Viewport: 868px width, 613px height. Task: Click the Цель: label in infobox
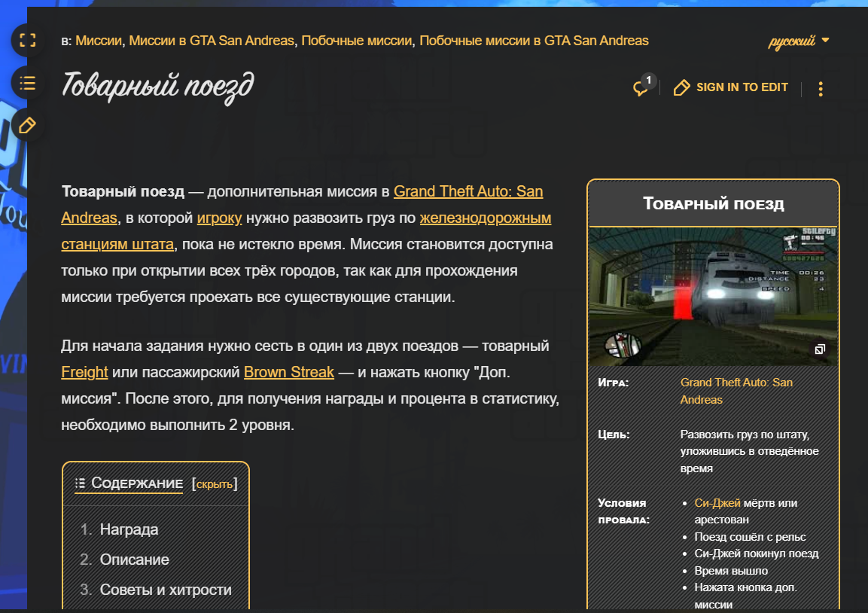click(614, 435)
